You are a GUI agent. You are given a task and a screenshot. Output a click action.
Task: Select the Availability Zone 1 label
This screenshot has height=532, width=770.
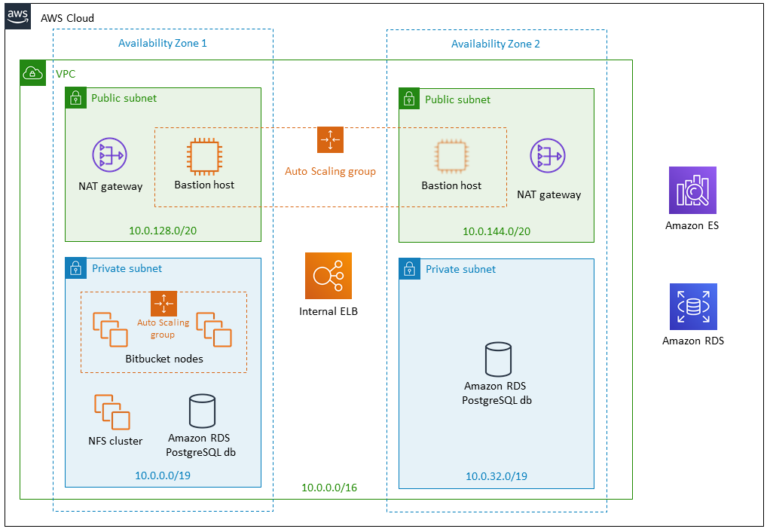click(163, 43)
